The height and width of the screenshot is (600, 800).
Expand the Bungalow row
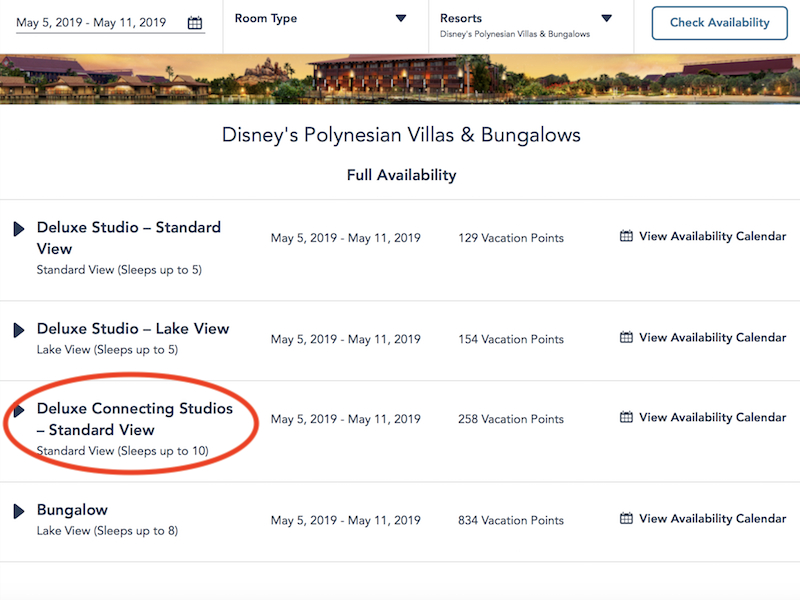[x=19, y=511]
